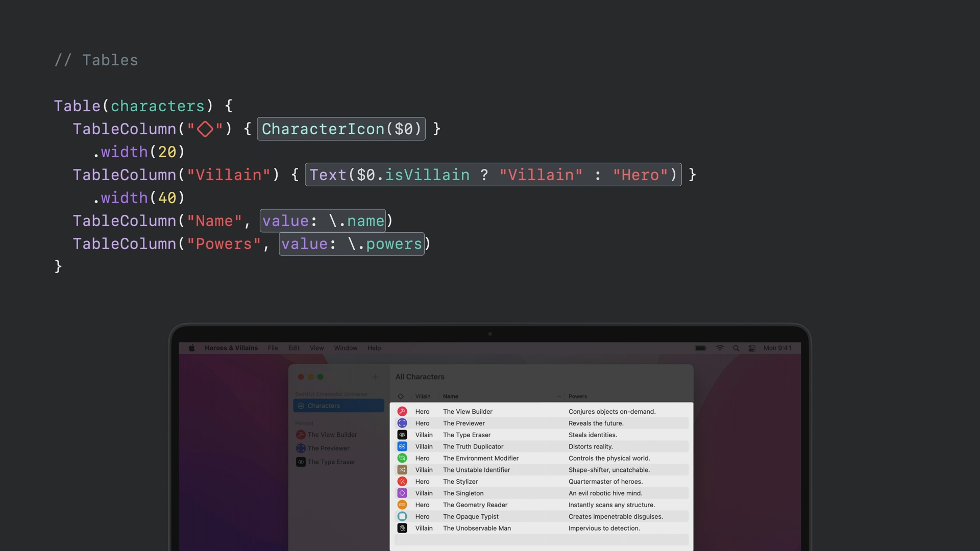
Task: Click the diamond icon column header
Action: point(401,396)
